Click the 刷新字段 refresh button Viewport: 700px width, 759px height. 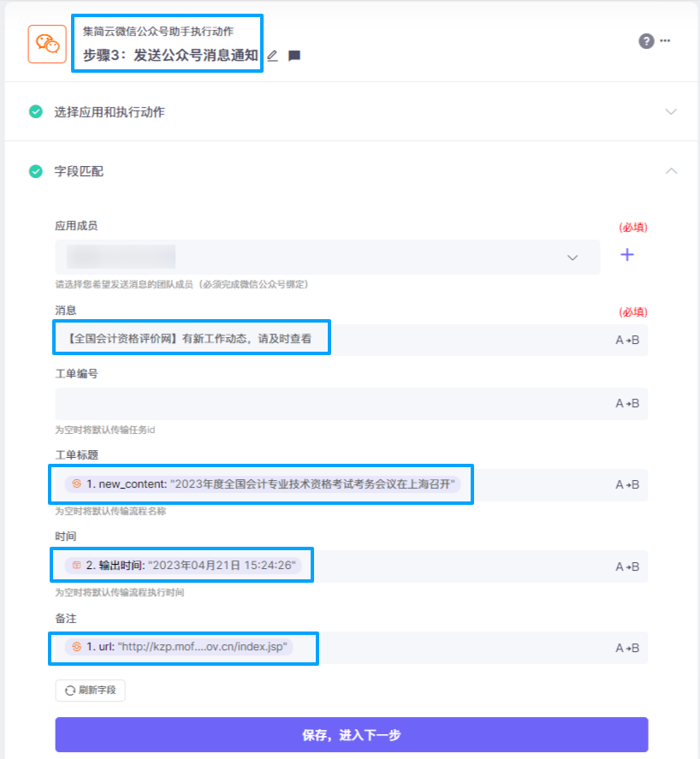pyautogui.click(x=90, y=691)
